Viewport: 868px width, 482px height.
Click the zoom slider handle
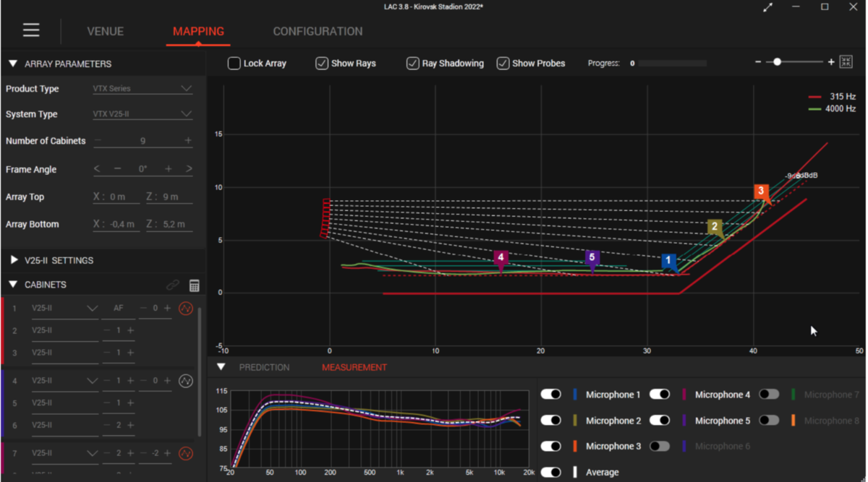click(x=777, y=62)
